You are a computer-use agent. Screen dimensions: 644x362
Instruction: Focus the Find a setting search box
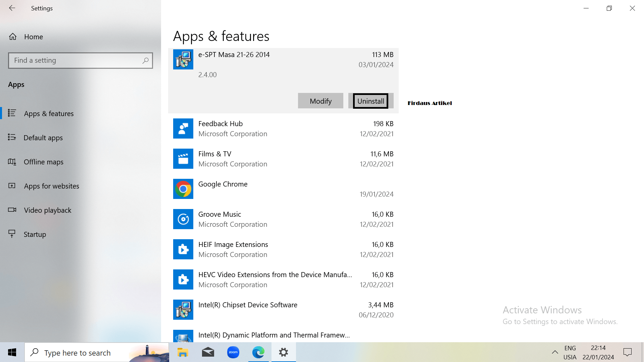coord(81,60)
